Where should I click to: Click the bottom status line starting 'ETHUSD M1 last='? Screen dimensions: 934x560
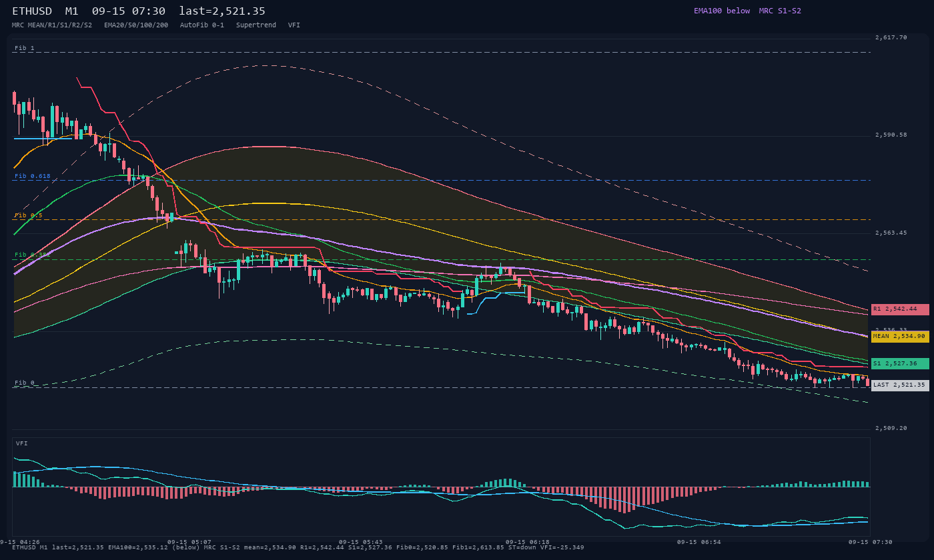tap(298, 547)
